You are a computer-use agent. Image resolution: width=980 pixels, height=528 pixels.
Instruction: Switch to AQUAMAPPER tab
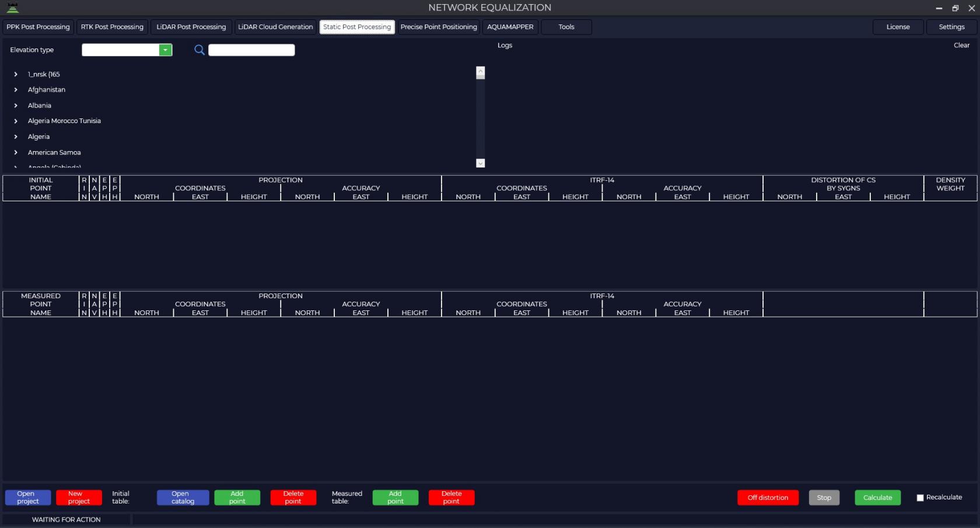click(x=510, y=27)
